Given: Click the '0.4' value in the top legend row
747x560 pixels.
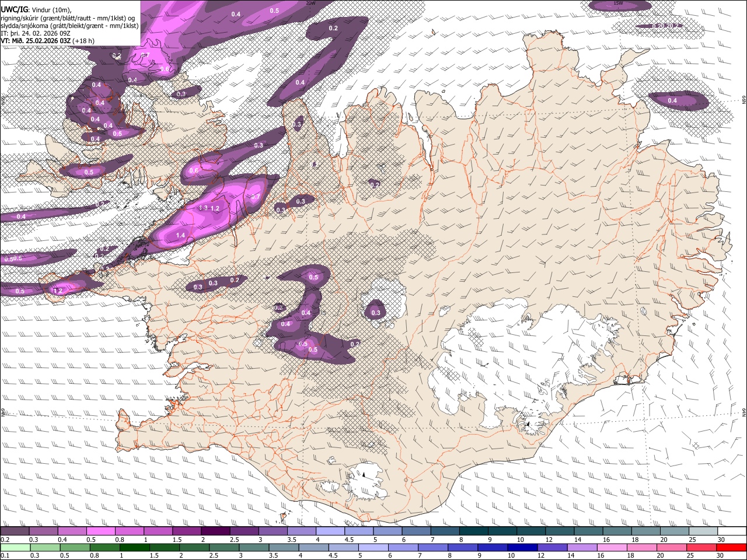Looking at the screenshot, I should click(x=62, y=540).
